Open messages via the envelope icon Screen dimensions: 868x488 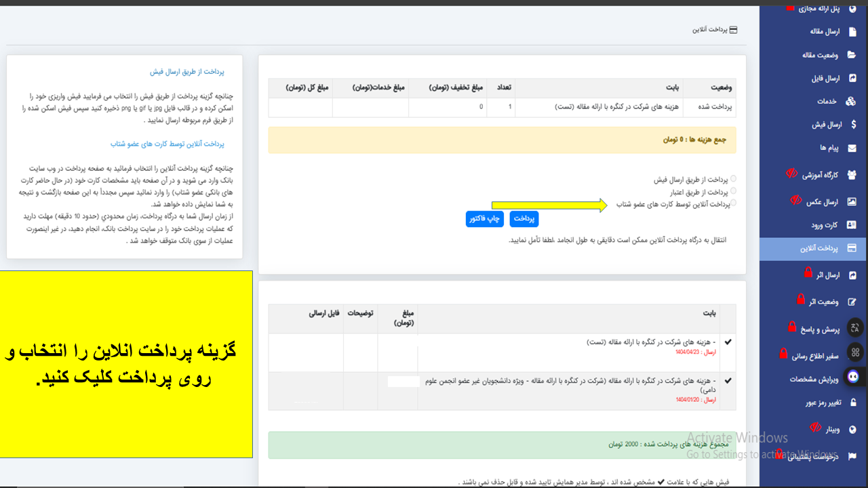point(852,148)
